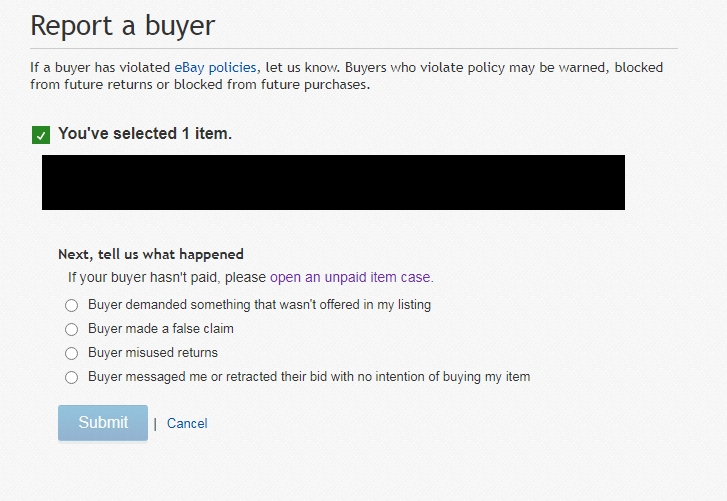Open the eBay policies link
The width and height of the screenshot is (727, 501).
pyautogui.click(x=215, y=68)
